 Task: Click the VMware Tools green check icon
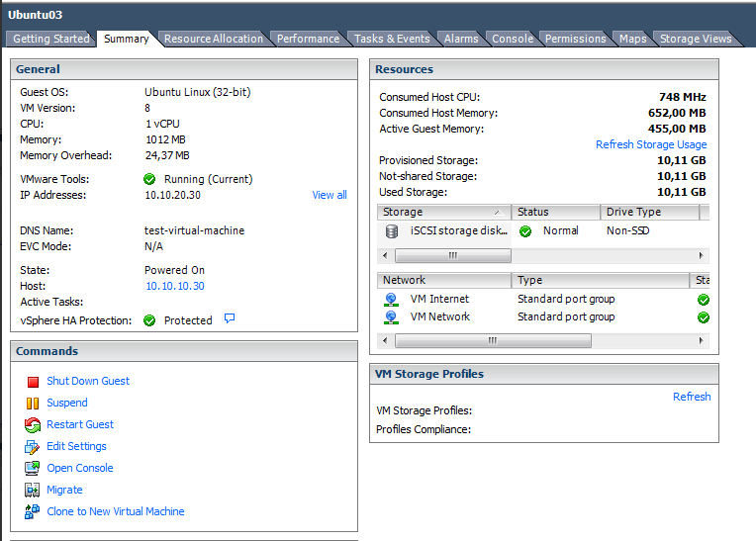click(x=149, y=179)
